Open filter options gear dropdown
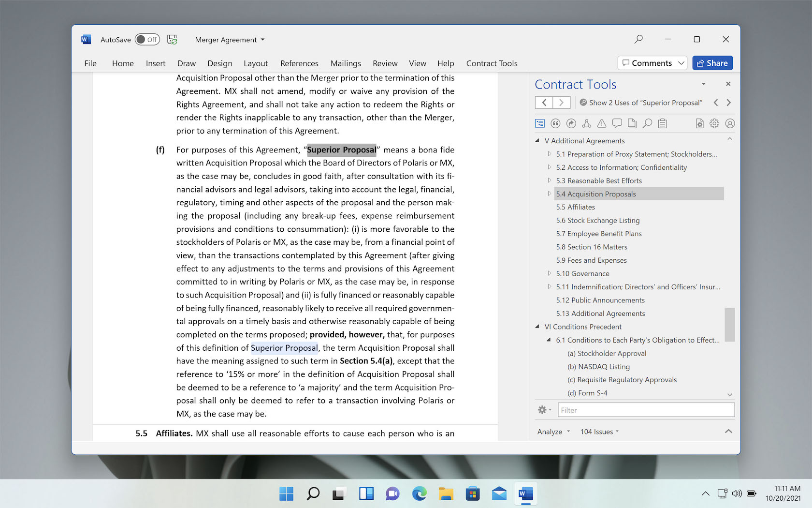812x508 pixels. tap(544, 410)
